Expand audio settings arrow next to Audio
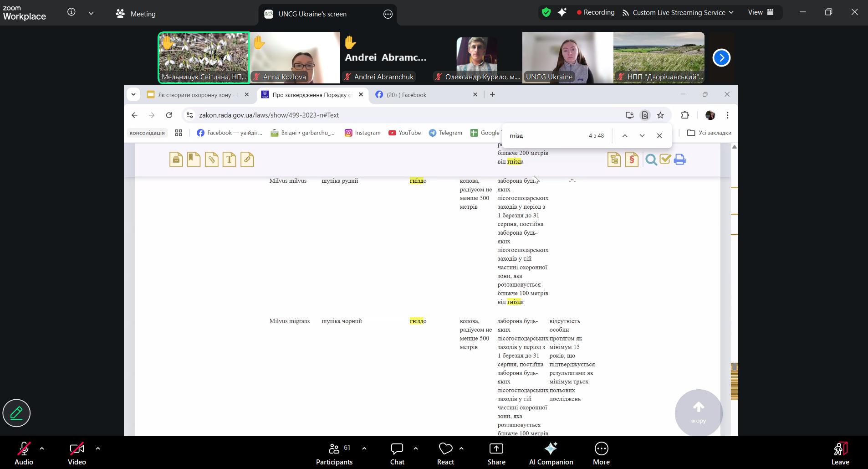Viewport: 868px width, 469px height. click(x=42, y=448)
